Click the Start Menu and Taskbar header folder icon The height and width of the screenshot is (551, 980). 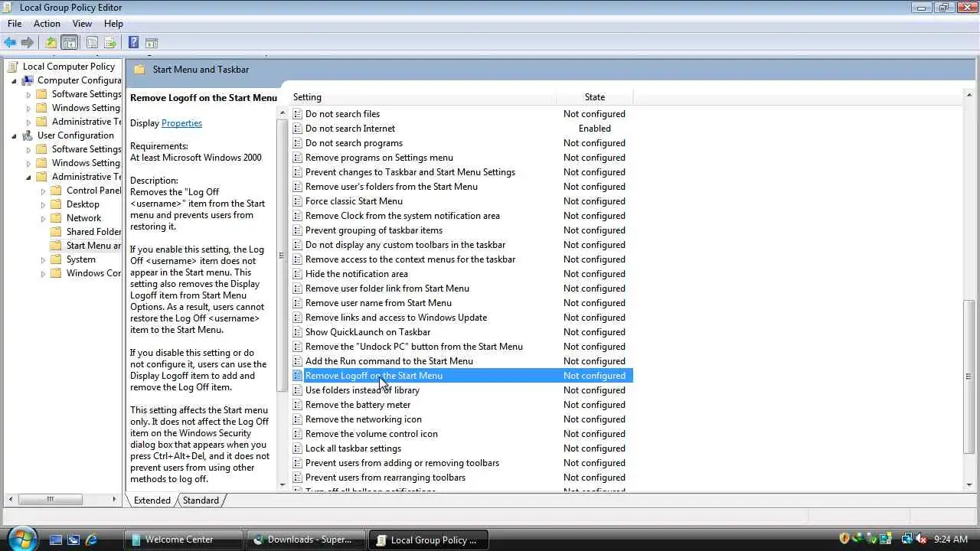[139, 70]
